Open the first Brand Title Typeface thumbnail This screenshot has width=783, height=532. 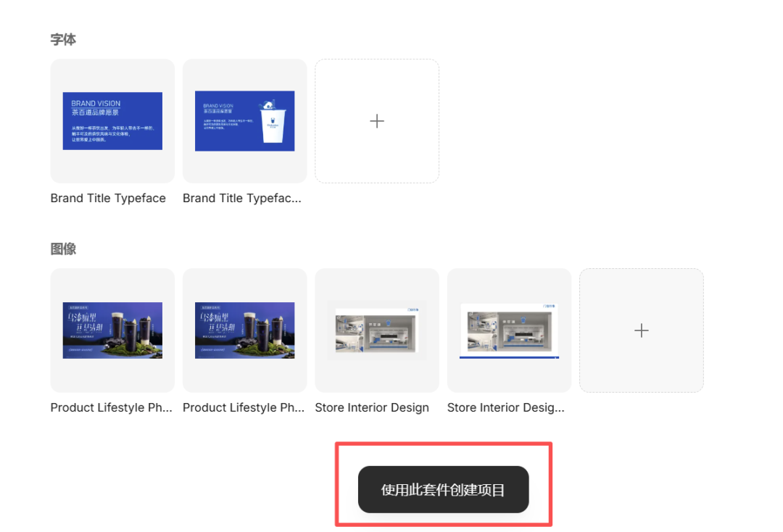tap(112, 121)
